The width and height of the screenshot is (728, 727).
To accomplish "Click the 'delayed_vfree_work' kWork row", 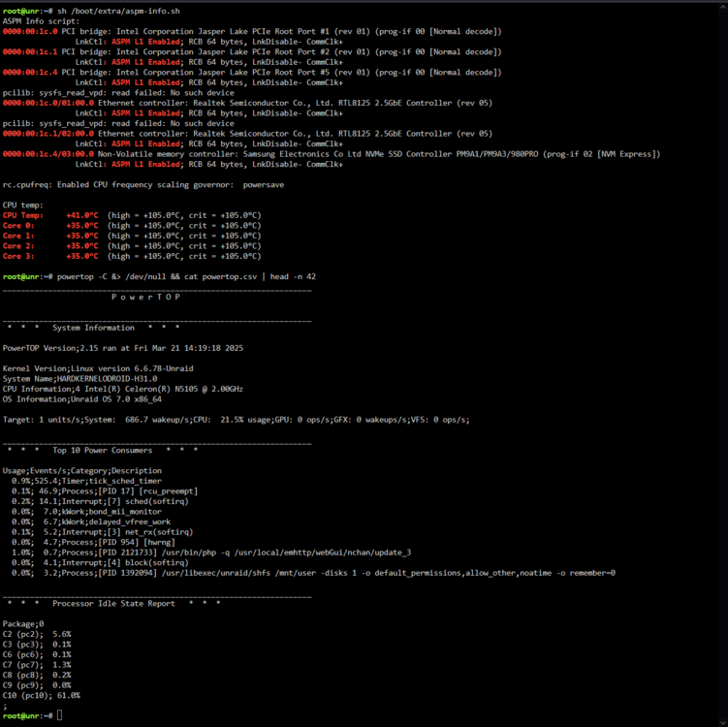I will 91,522.
